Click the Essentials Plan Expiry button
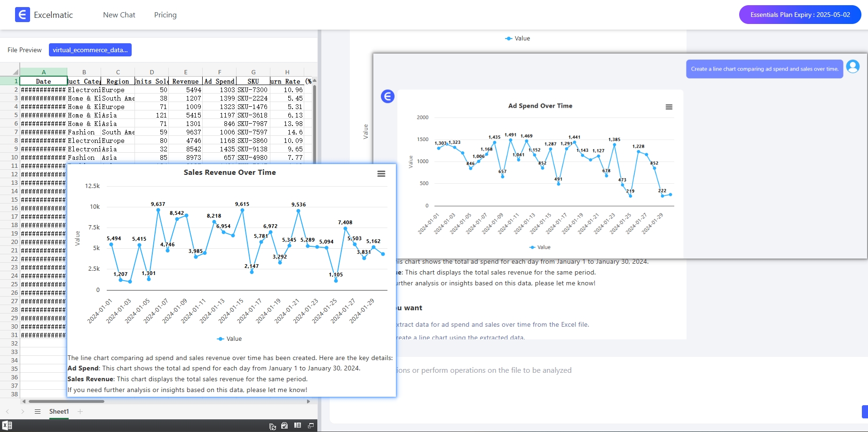868x432 pixels. coord(799,15)
